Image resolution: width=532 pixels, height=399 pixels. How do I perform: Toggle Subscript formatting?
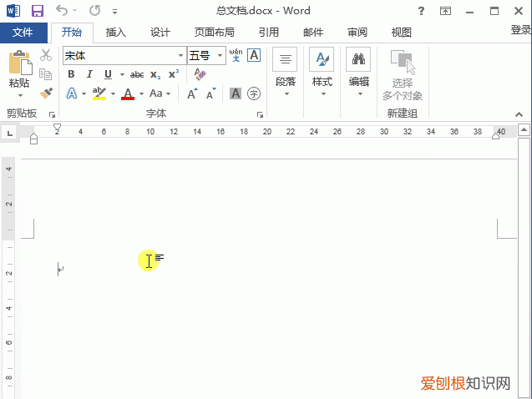click(x=155, y=74)
